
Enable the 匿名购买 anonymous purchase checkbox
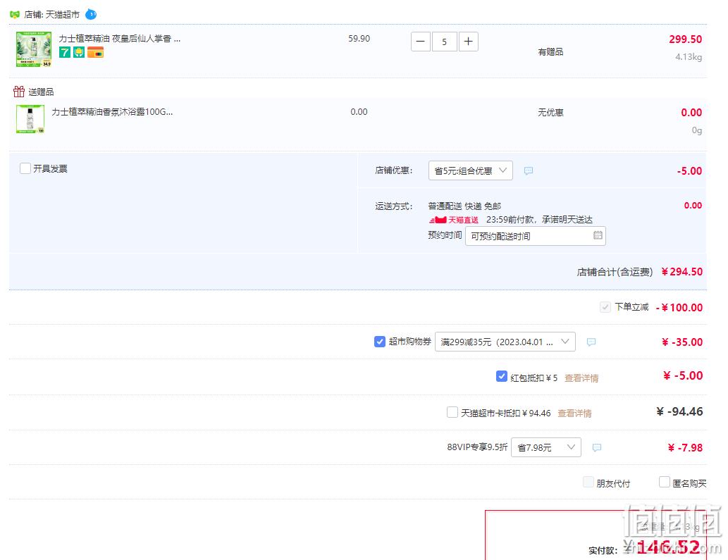[x=665, y=482]
